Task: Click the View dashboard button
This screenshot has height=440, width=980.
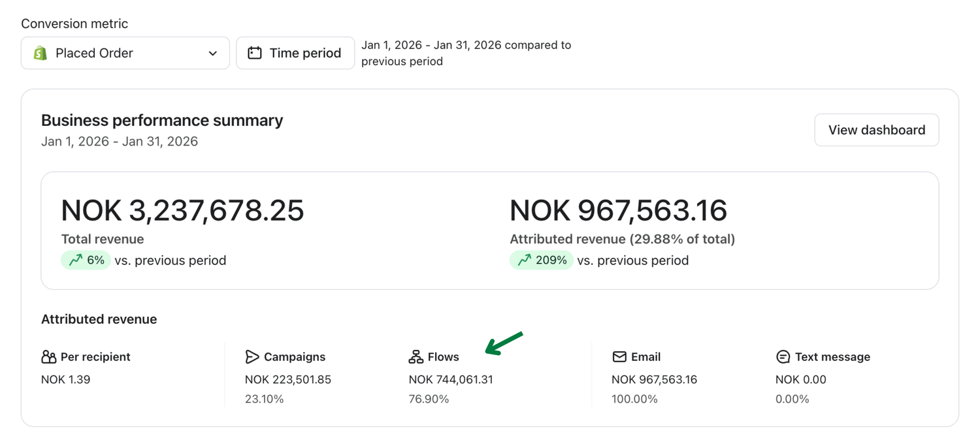Action: click(876, 130)
